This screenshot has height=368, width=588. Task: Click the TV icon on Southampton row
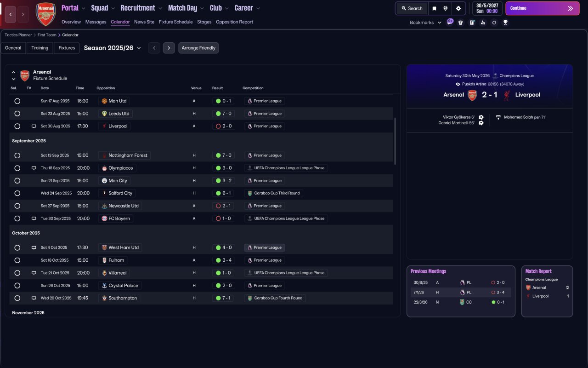pos(34,298)
